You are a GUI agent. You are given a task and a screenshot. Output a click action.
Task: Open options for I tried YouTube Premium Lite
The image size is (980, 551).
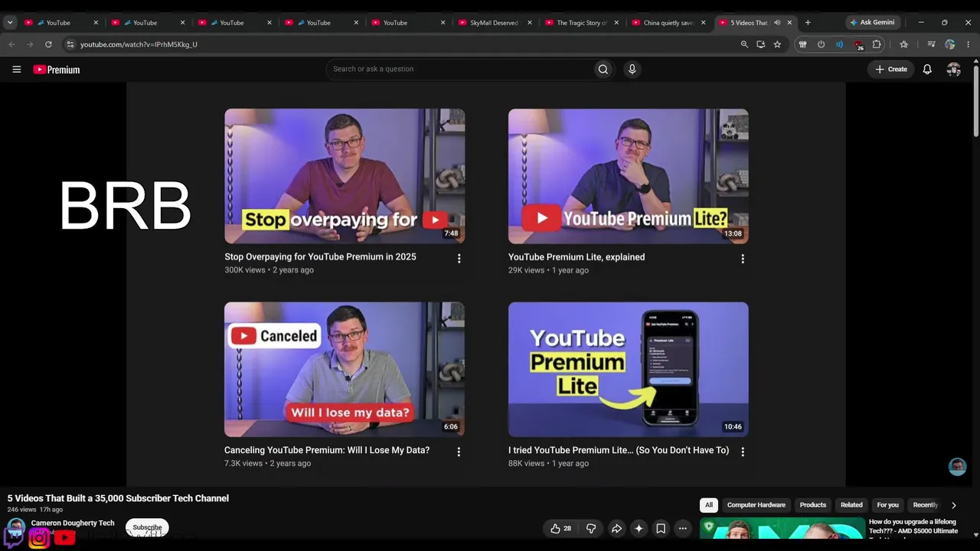(742, 452)
